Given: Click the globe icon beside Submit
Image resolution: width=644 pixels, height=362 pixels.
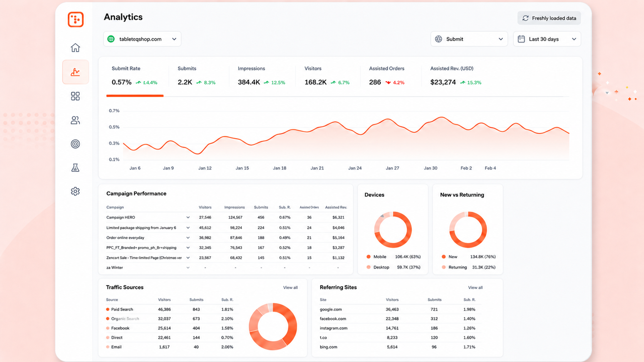Looking at the screenshot, I should pyautogui.click(x=439, y=39).
